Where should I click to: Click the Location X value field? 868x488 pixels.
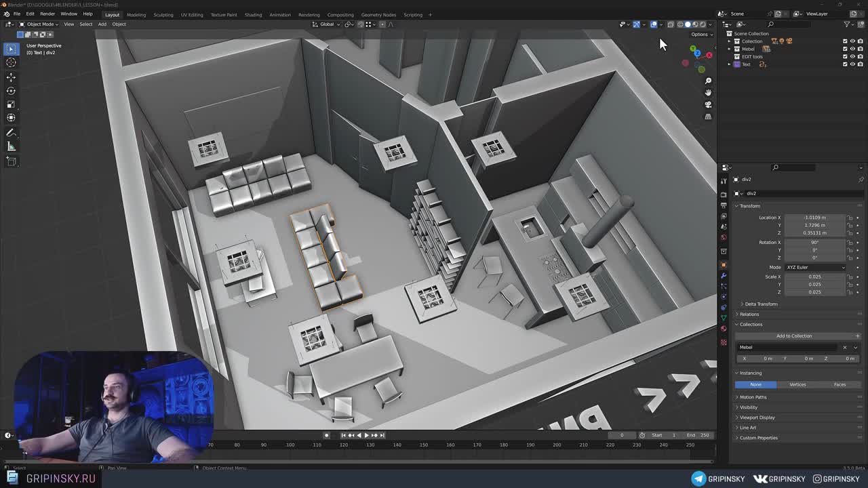814,218
